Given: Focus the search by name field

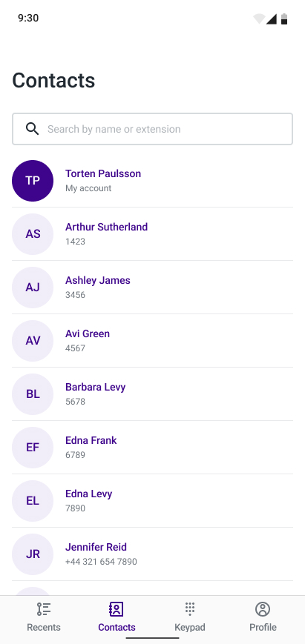Looking at the screenshot, I should 153,129.
